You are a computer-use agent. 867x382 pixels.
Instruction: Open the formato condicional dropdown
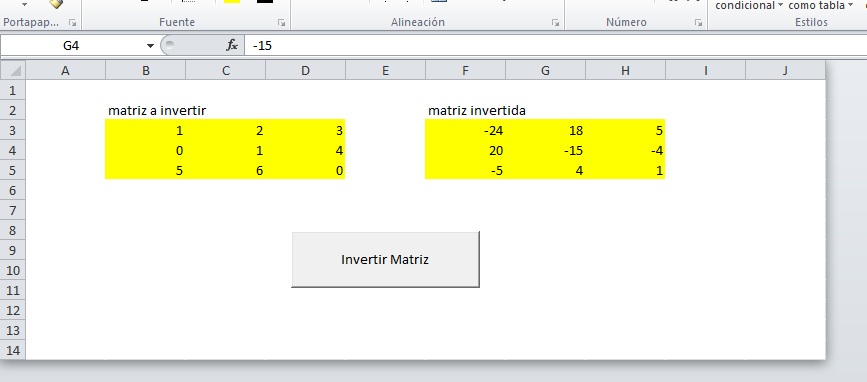pos(749,6)
